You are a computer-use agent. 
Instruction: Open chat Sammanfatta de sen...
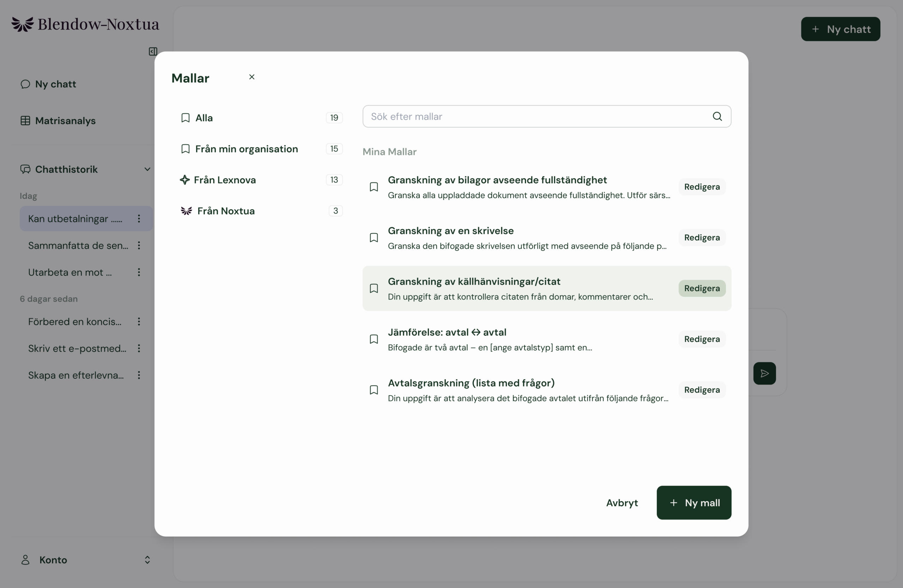(x=78, y=246)
